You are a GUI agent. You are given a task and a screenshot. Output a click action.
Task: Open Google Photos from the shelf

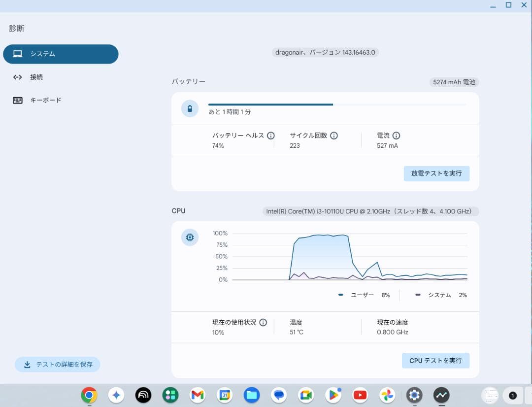point(387,395)
